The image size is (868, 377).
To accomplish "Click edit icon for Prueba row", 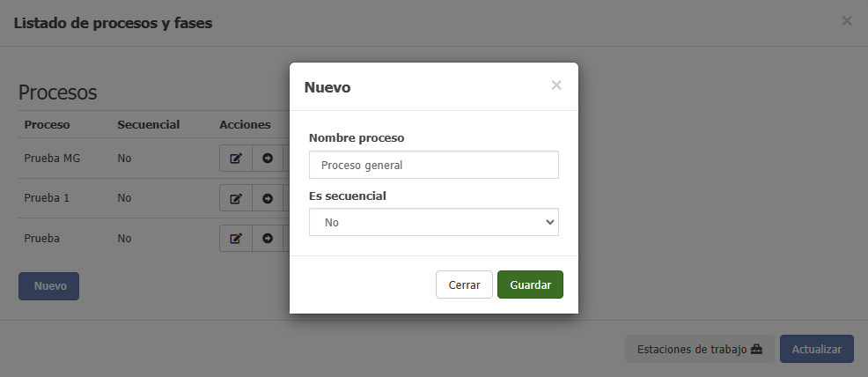I will 236,239.
